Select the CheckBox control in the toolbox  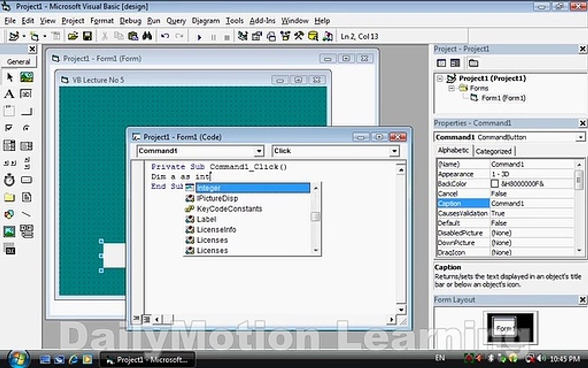[x=9, y=128]
